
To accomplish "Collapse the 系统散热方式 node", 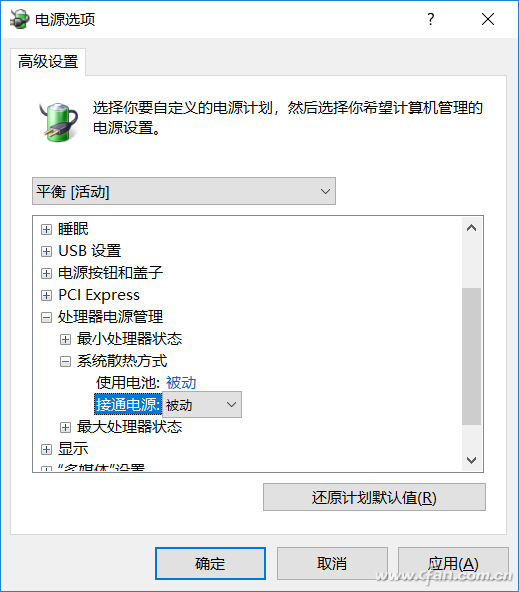I will tap(65, 361).
